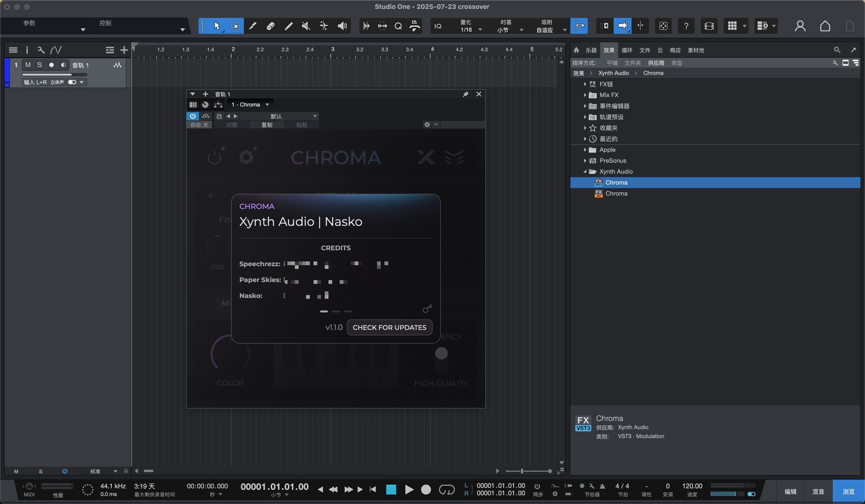The width and height of the screenshot is (865, 504).
Task: Expand the Mix FX folder
Action: coord(585,95)
